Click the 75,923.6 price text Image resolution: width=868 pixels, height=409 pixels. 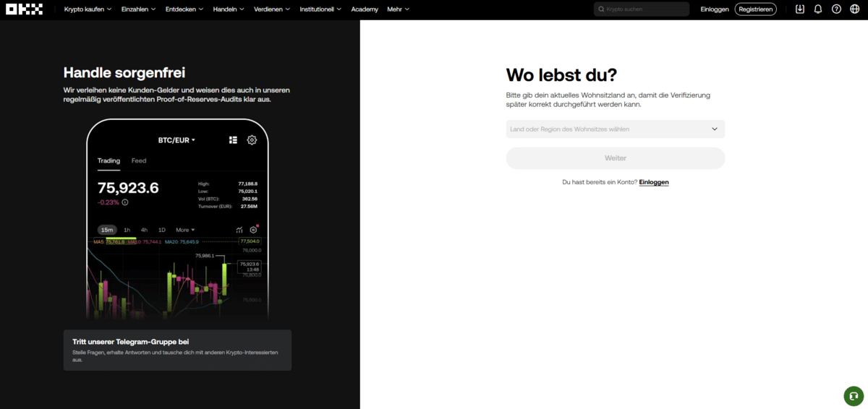(x=128, y=188)
